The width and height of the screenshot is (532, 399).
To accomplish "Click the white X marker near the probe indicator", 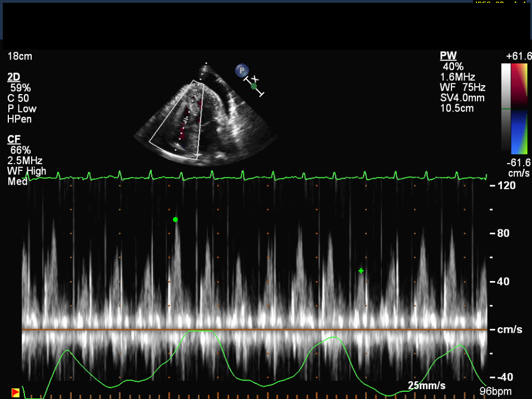I will click(x=255, y=78).
